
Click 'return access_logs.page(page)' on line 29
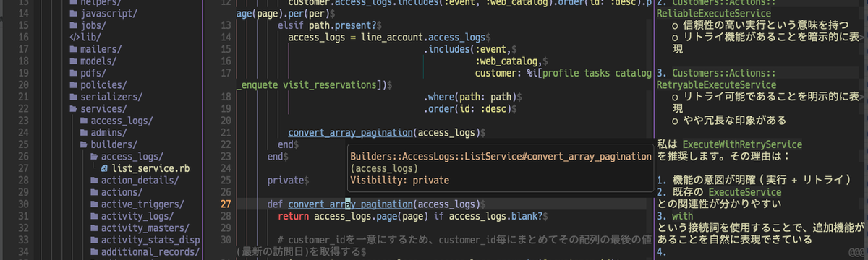(352, 216)
